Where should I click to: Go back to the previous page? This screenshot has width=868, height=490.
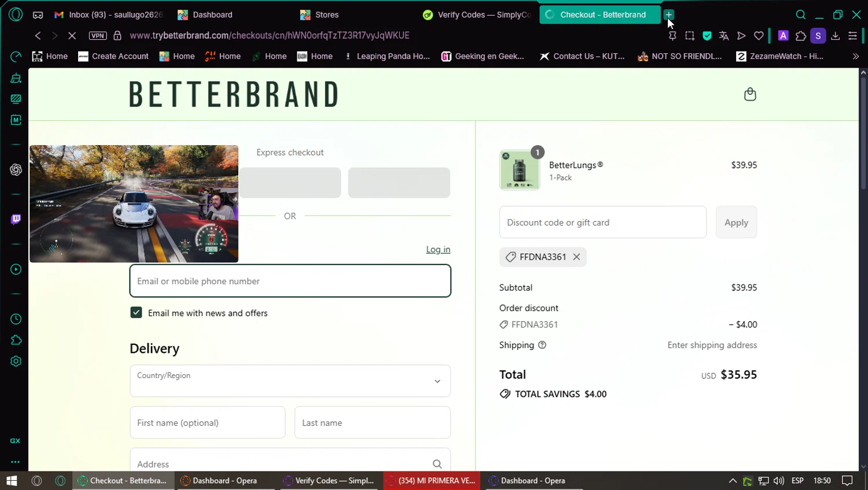38,35
